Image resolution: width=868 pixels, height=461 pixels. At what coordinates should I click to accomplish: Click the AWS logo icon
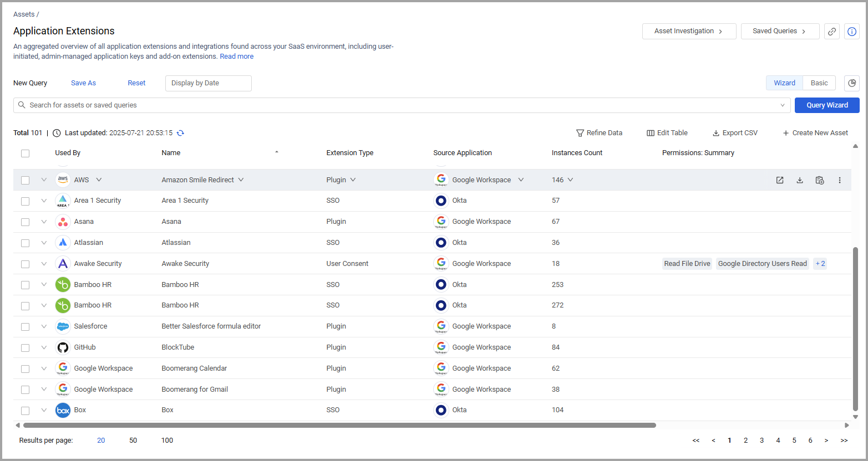coord(63,180)
